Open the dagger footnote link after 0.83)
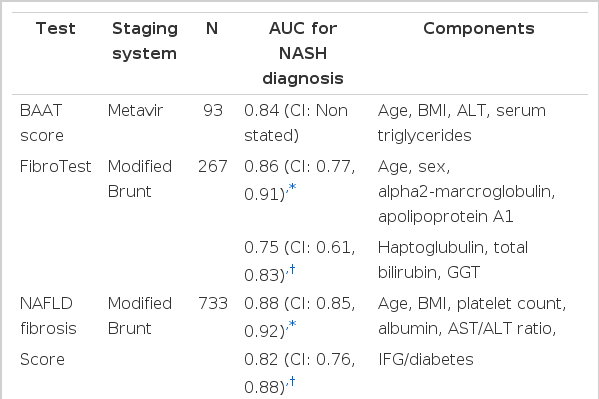This screenshot has width=599, height=399. point(292,269)
